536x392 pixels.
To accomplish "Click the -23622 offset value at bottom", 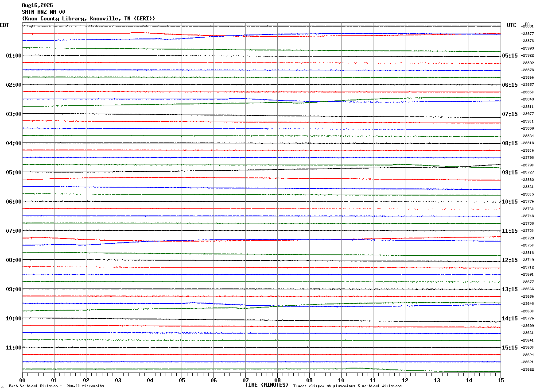I will (x=528, y=369).
